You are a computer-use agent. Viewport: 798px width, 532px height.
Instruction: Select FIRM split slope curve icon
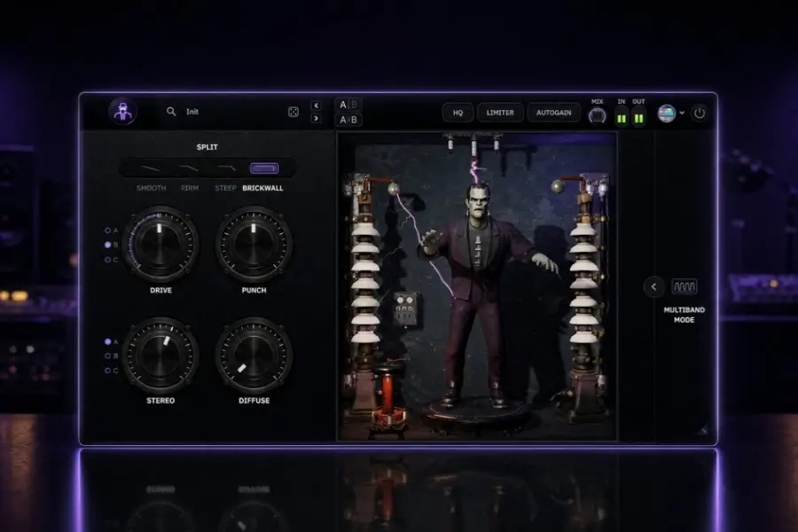(188, 168)
